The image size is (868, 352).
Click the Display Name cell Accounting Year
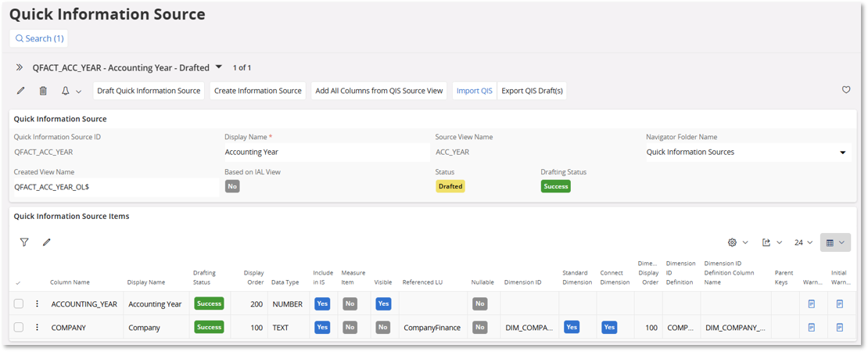155,304
